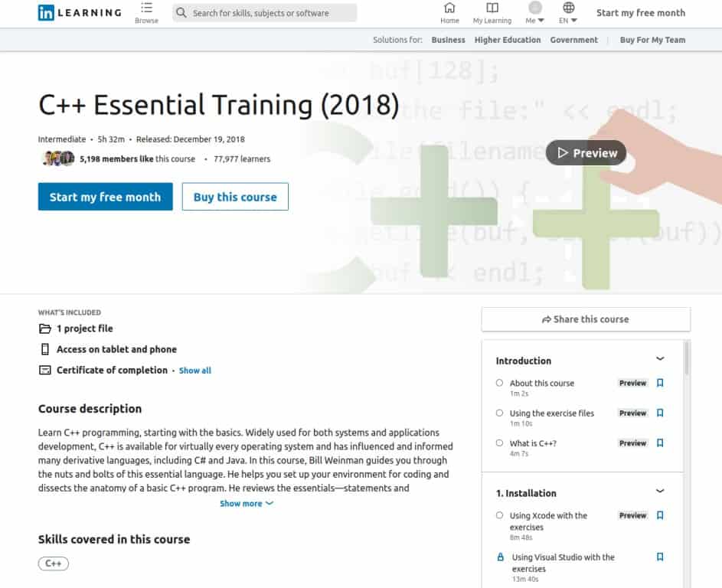Open About this course lesson

(541, 383)
